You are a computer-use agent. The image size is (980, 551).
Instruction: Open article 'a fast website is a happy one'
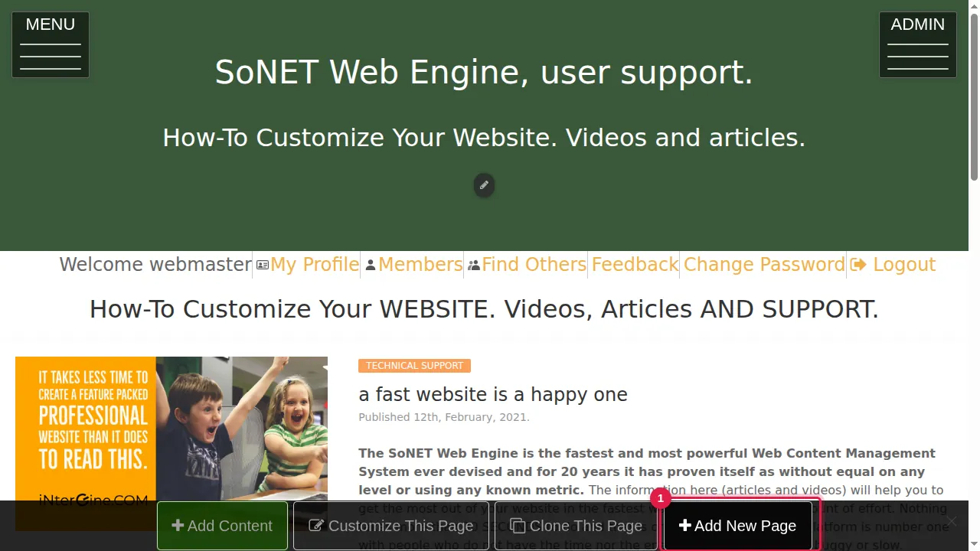(x=493, y=395)
